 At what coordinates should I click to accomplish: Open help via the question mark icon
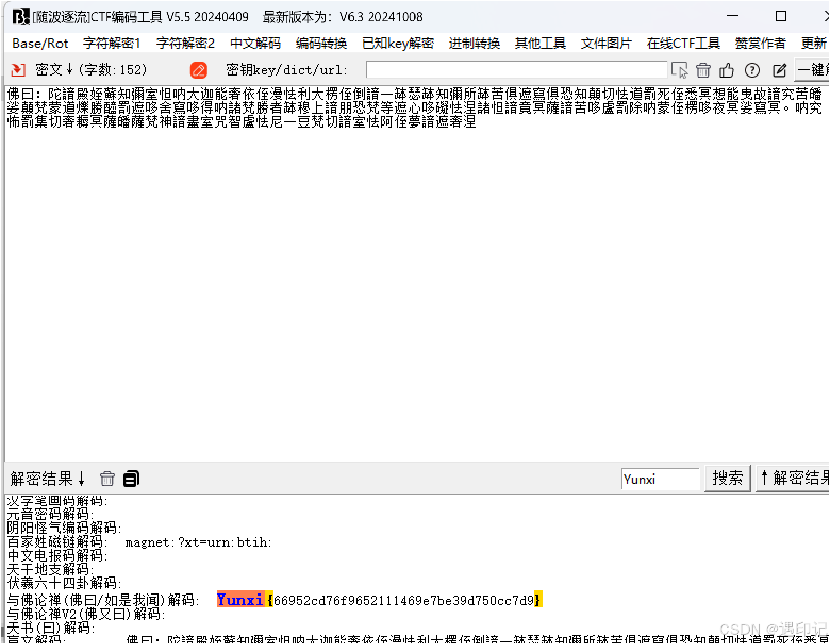pos(752,70)
